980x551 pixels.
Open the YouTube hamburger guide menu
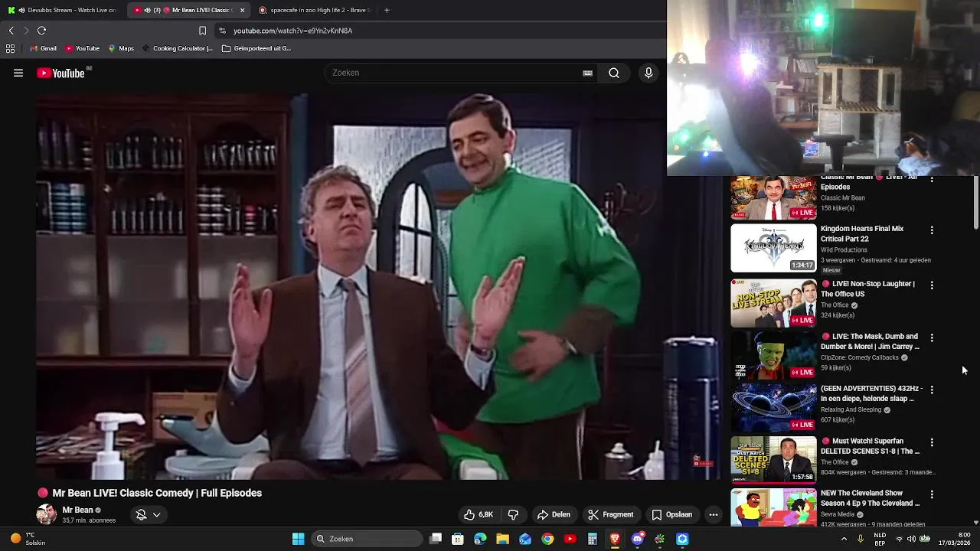click(x=18, y=73)
